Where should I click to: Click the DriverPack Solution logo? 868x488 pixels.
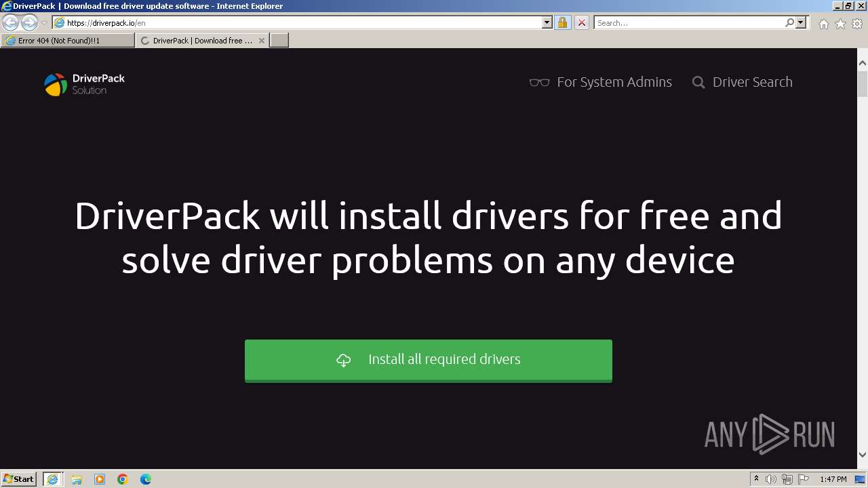coord(85,84)
